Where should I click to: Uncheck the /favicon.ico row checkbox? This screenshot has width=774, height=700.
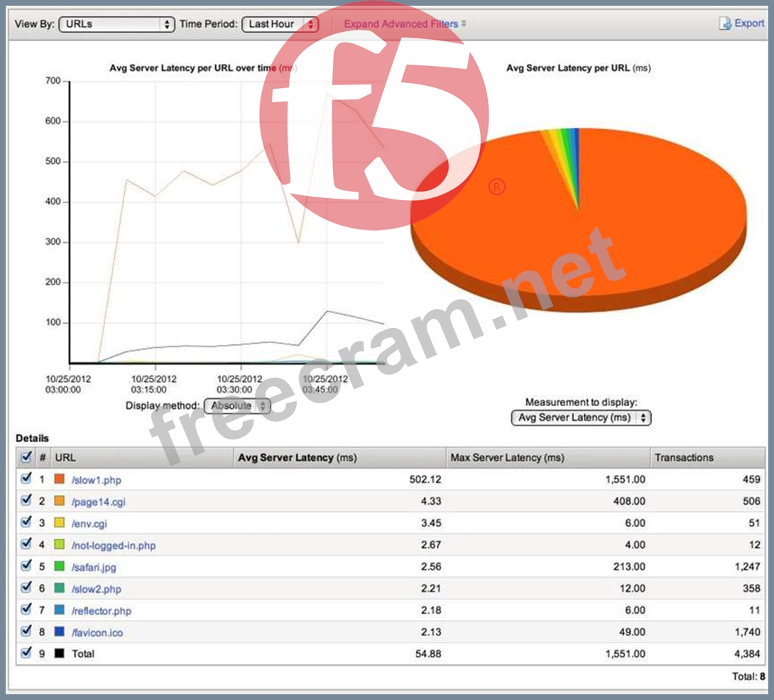(26, 631)
